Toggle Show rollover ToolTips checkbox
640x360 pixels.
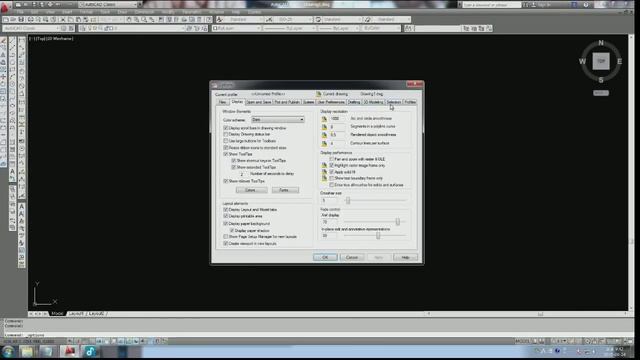(x=226, y=181)
